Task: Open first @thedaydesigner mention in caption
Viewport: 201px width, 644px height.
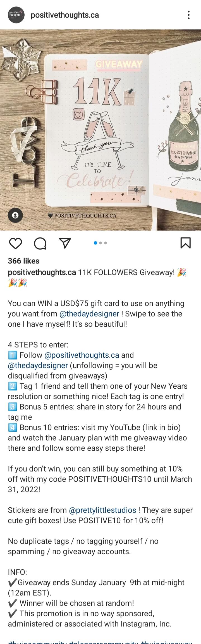Action: (89, 314)
